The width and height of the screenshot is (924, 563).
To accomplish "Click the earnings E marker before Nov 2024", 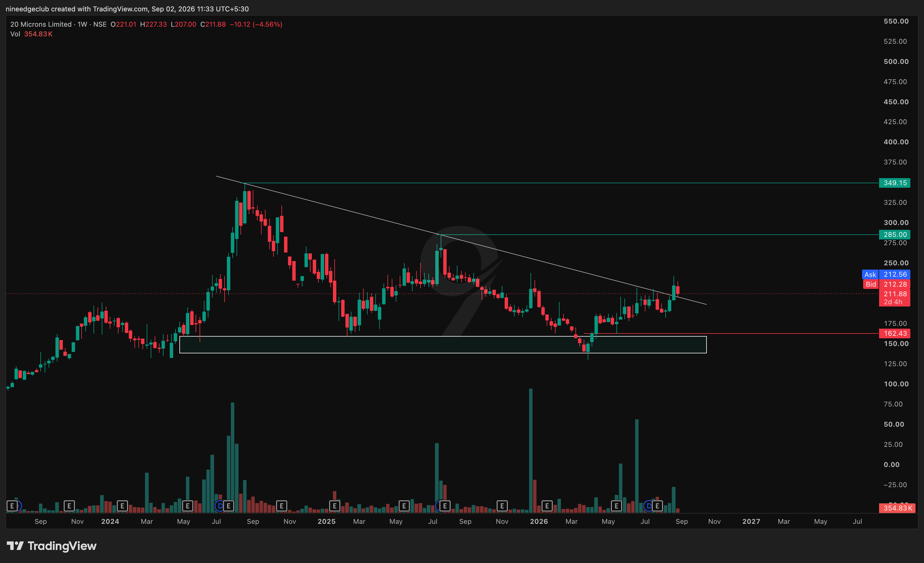I will 282,506.
